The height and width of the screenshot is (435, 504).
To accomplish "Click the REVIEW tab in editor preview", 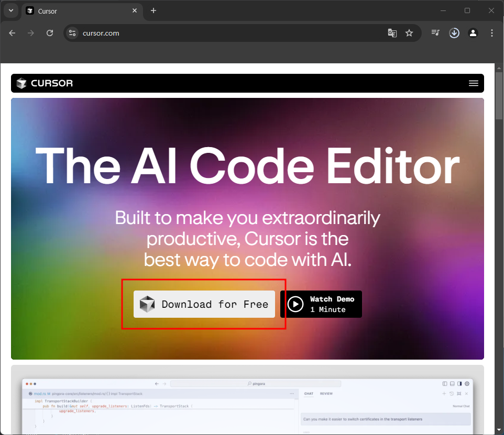I will [x=326, y=394].
